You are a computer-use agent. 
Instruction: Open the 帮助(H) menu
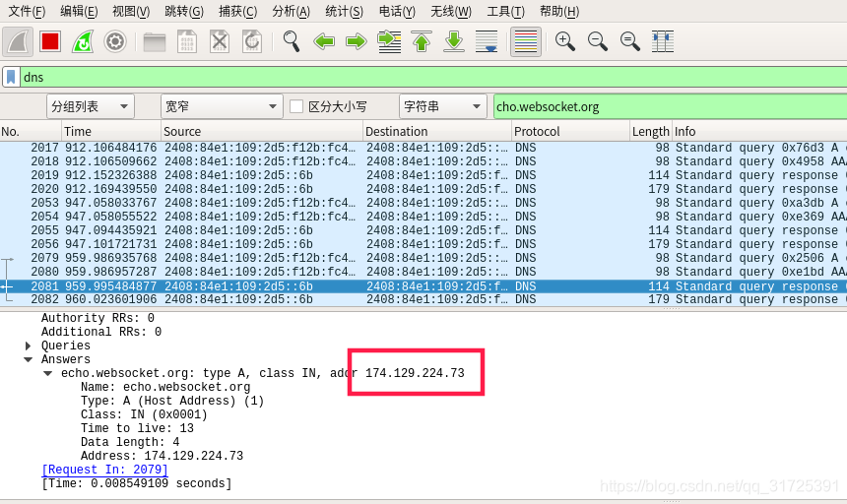[559, 11]
